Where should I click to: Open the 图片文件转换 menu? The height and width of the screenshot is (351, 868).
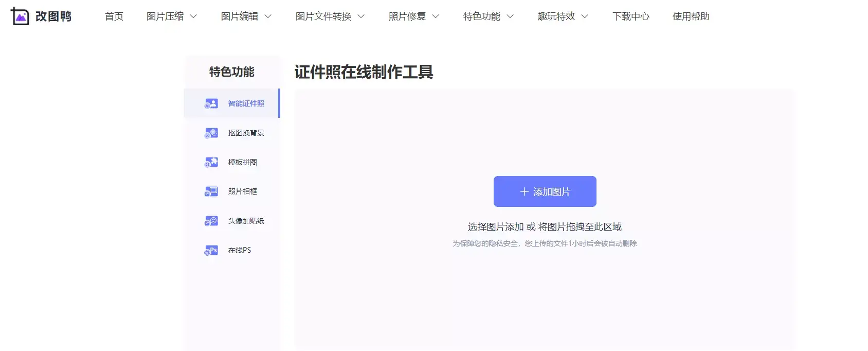pos(323,16)
